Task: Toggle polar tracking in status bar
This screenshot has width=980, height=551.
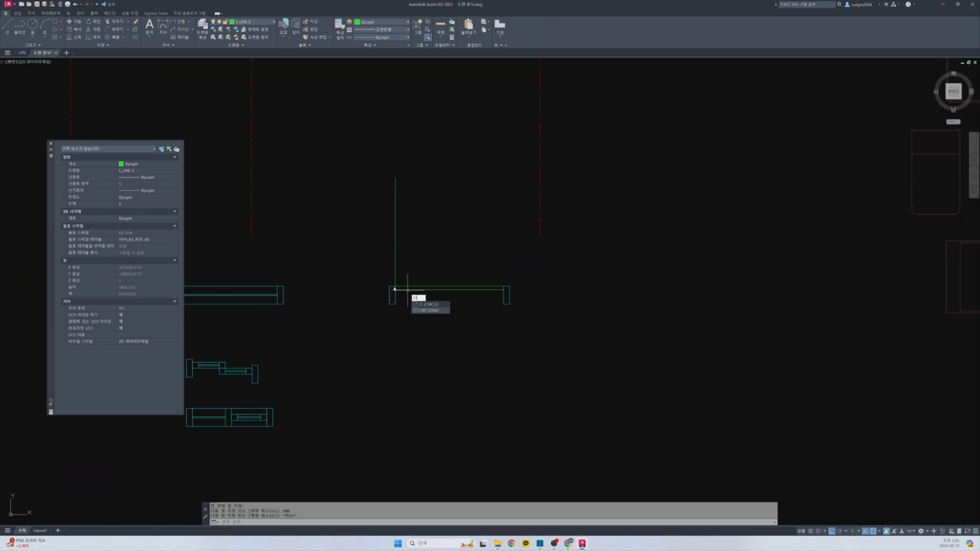Action: (839, 531)
